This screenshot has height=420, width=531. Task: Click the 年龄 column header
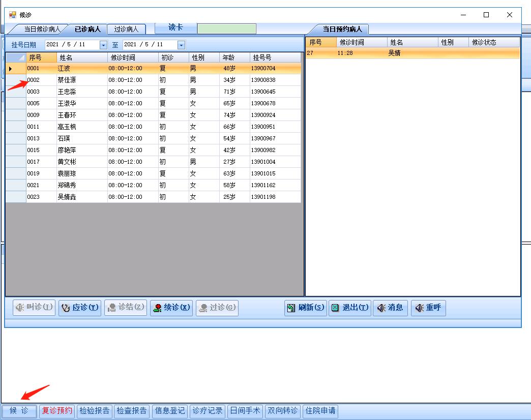pos(234,57)
